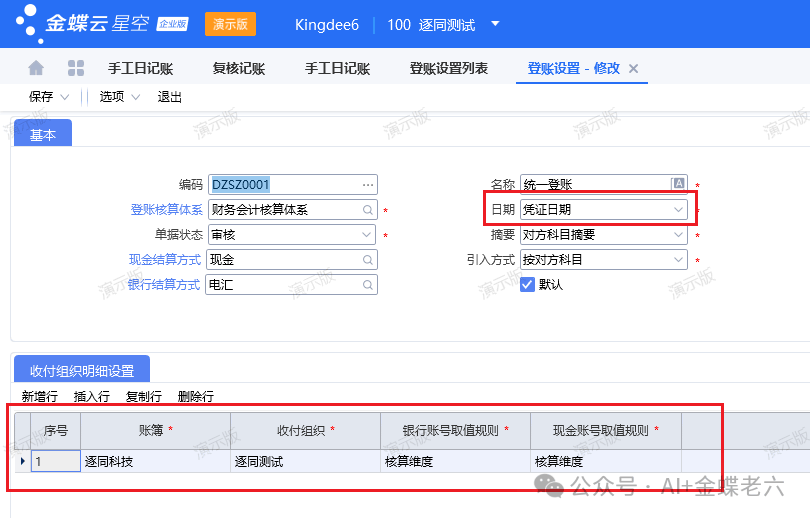
Task: Switch to the 登账设置列表 tab
Action: (x=448, y=68)
